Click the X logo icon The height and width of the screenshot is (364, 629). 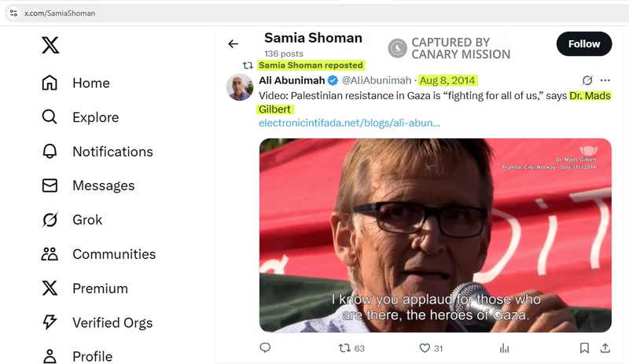pyautogui.click(x=50, y=46)
